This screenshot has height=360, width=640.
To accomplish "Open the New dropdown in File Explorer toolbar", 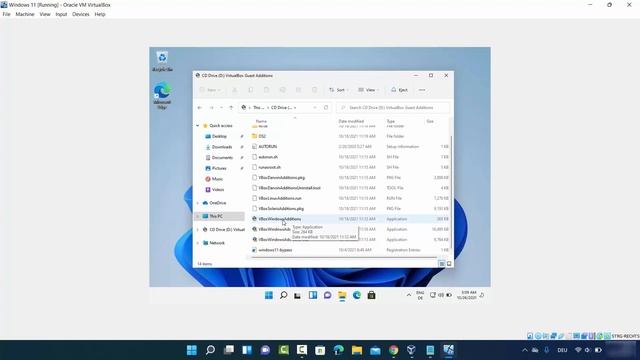I will [x=210, y=90].
